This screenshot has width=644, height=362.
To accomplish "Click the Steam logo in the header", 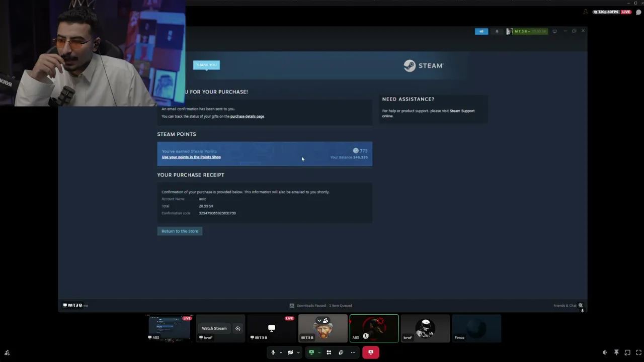I will click(x=424, y=65).
